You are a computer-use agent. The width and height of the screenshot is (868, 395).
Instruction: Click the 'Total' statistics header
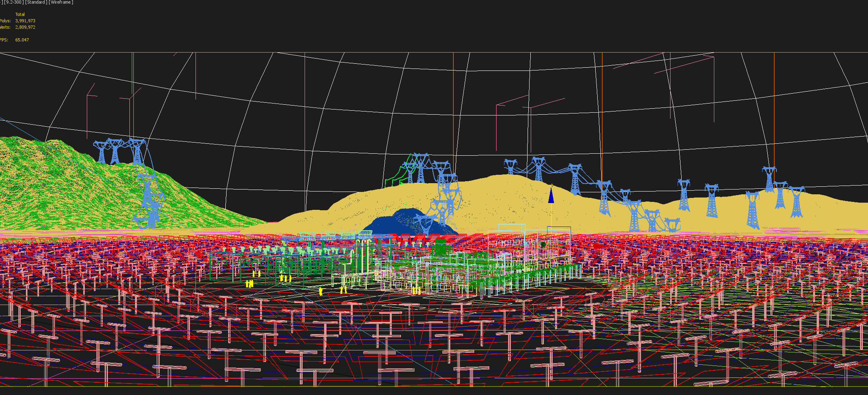tap(20, 14)
